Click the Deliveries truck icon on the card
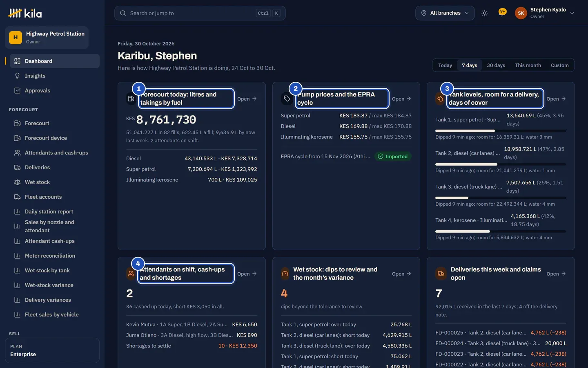Image resolution: width=588 pixels, height=368 pixels. [441, 274]
